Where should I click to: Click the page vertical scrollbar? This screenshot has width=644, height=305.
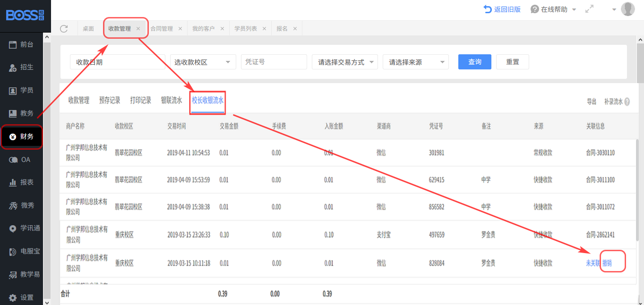tap(640, 64)
